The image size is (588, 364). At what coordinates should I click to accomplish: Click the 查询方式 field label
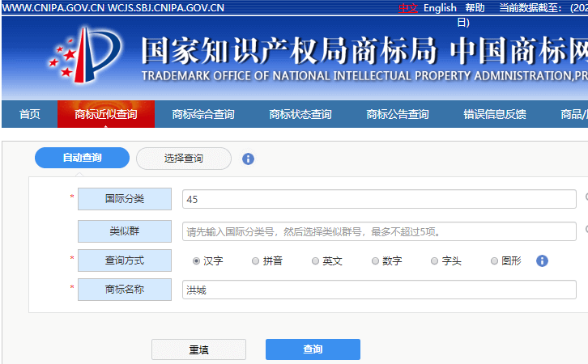point(125,260)
